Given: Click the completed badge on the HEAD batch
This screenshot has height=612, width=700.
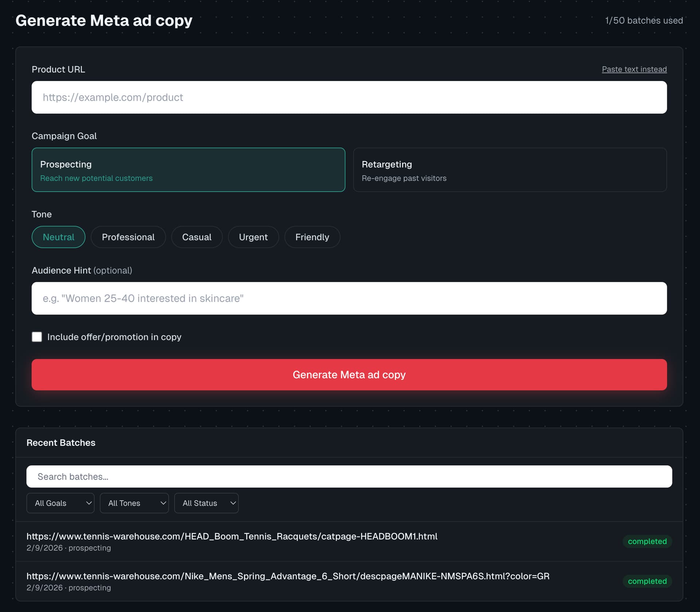Looking at the screenshot, I should [x=647, y=541].
